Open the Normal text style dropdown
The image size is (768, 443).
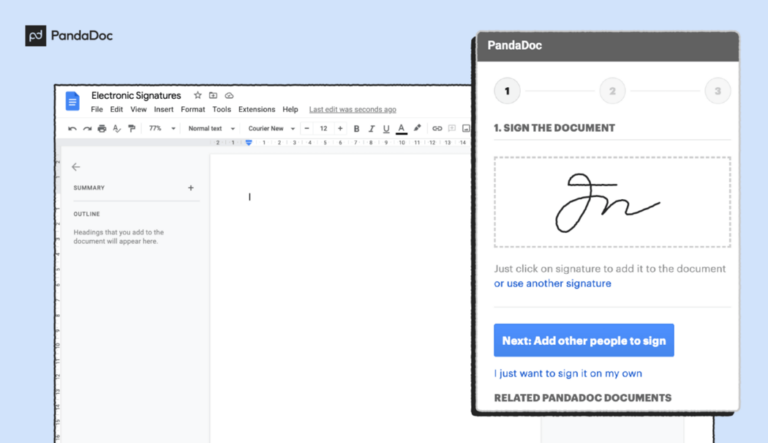click(x=212, y=128)
